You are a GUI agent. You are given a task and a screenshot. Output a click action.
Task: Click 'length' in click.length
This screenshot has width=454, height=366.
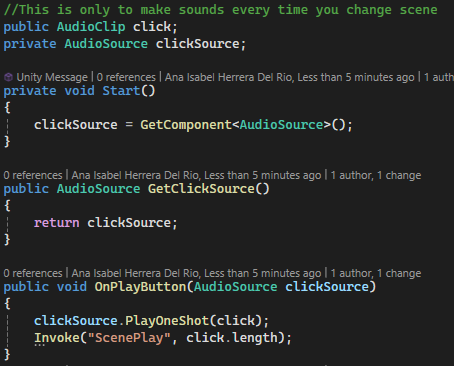click(x=255, y=338)
